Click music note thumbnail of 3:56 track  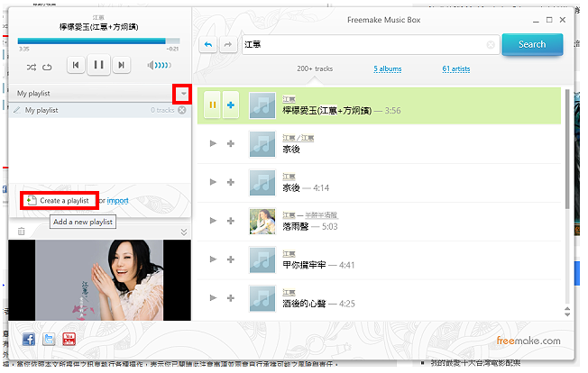point(262,105)
